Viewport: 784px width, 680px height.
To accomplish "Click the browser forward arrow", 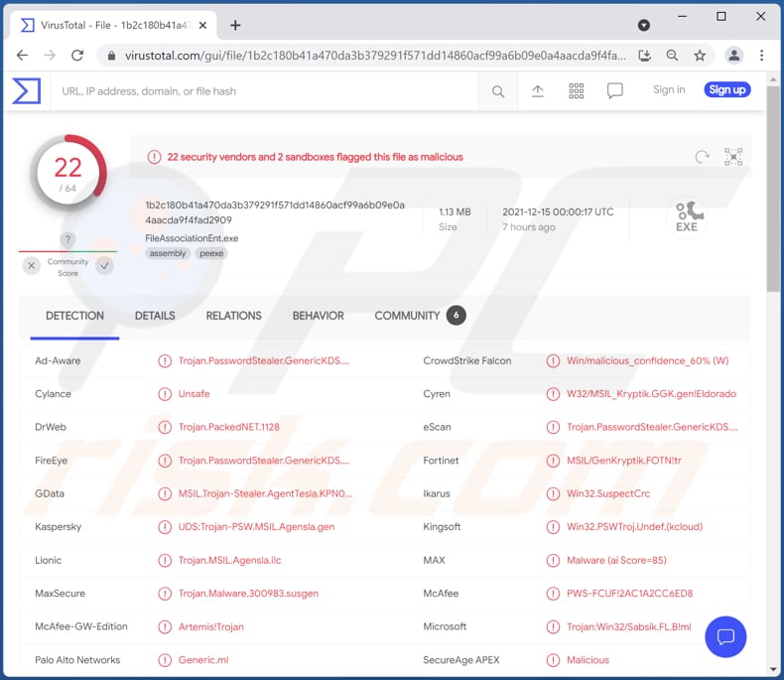I will tap(50, 55).
